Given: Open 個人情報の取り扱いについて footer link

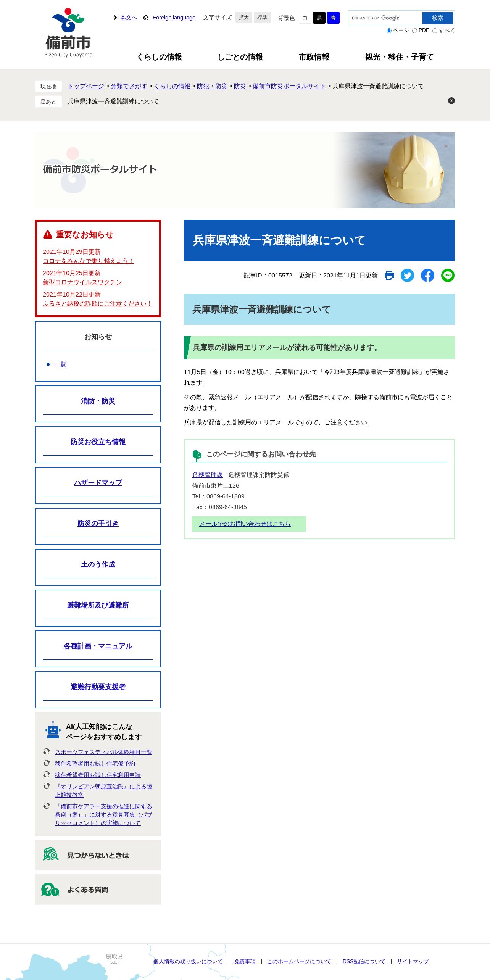Looking at the screenshot, I should pyautogui.click(x=188, y=962).
